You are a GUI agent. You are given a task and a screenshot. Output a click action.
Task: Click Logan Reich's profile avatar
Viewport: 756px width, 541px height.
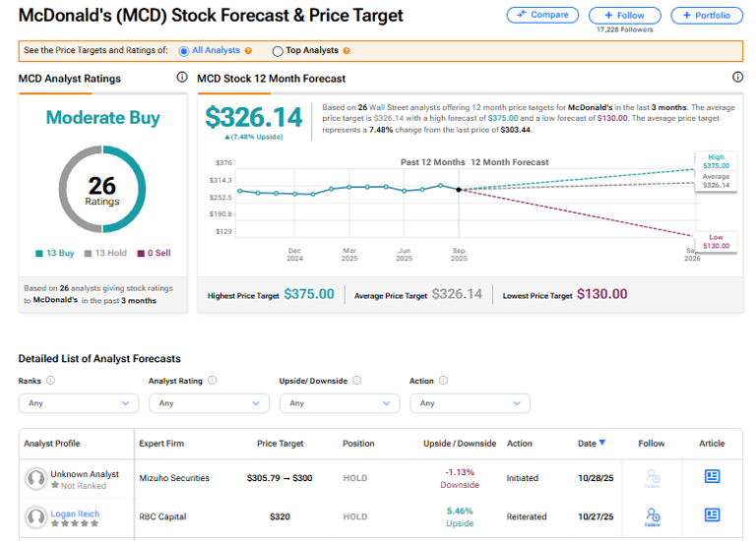[x=36, y=515]
